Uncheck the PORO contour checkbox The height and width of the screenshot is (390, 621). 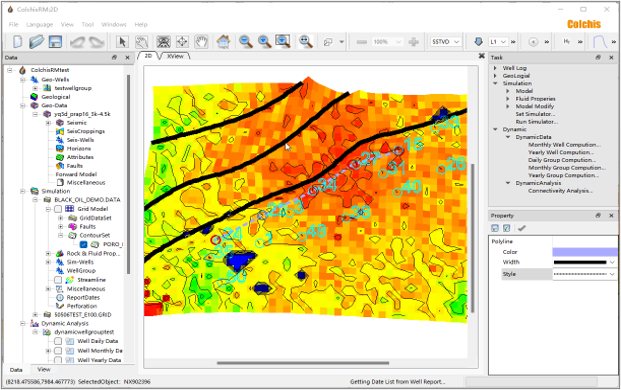(x=84, y=244)
